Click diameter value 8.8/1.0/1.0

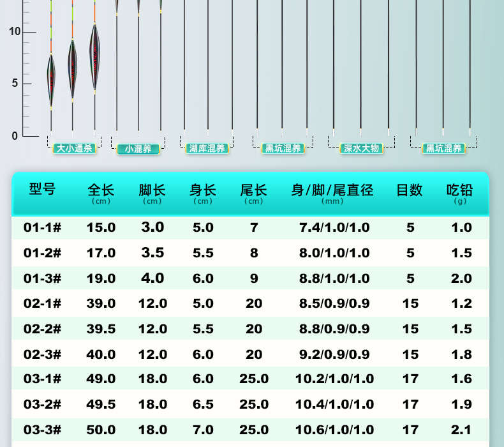[334, 278]
